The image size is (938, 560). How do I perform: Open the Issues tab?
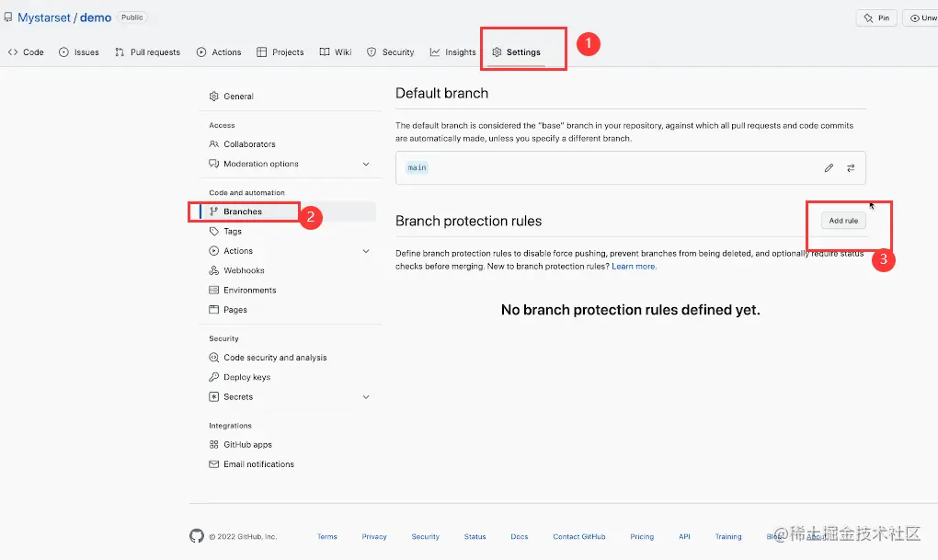[79, 52]
